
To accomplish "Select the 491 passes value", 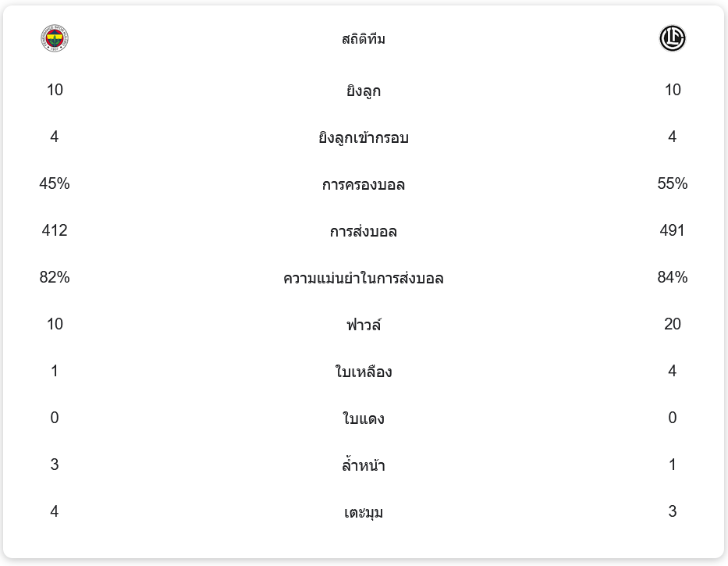I will [x=673, y=230].
